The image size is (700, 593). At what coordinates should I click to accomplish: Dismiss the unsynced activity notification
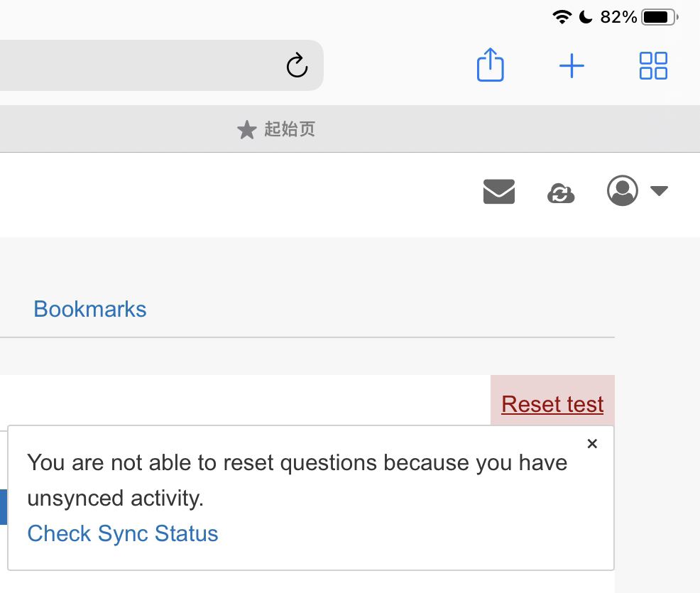coord(592,444)
